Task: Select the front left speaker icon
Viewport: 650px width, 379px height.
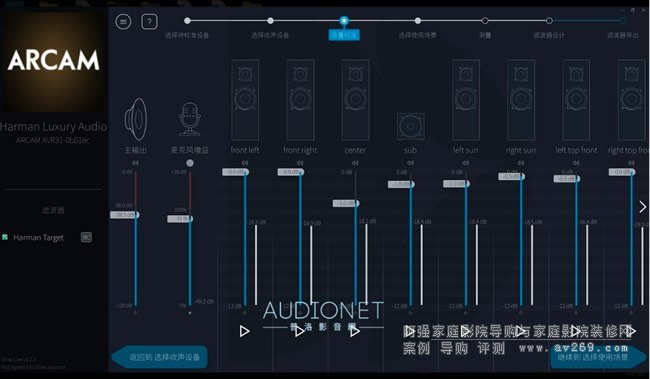Action: (x=245, y=100)
